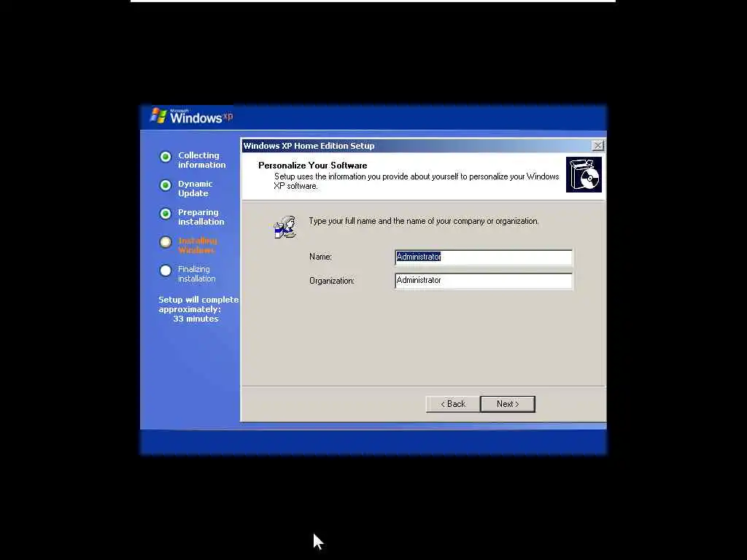Click the Next button
The width and height of the screenshot is (747, 560).
click(x=508, y=404)
